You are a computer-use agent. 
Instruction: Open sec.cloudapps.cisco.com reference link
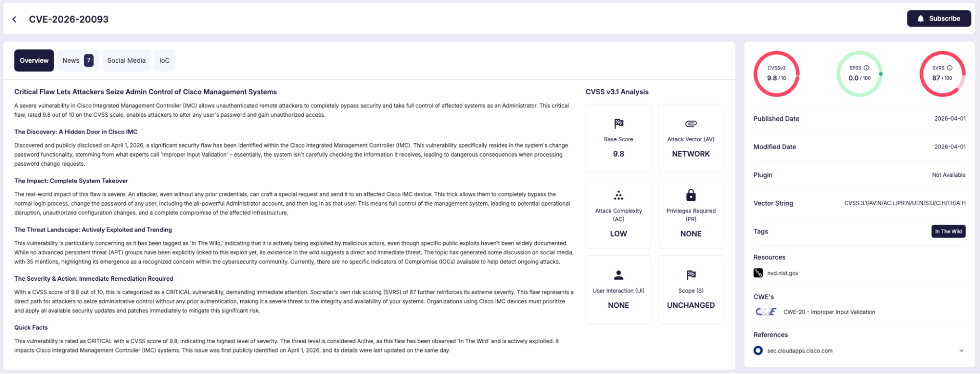tap(800, 351)
